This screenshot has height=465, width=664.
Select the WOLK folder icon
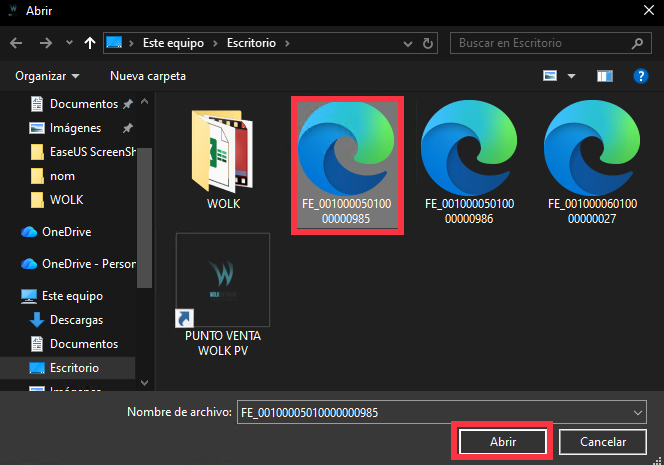(x=222, y=155)
